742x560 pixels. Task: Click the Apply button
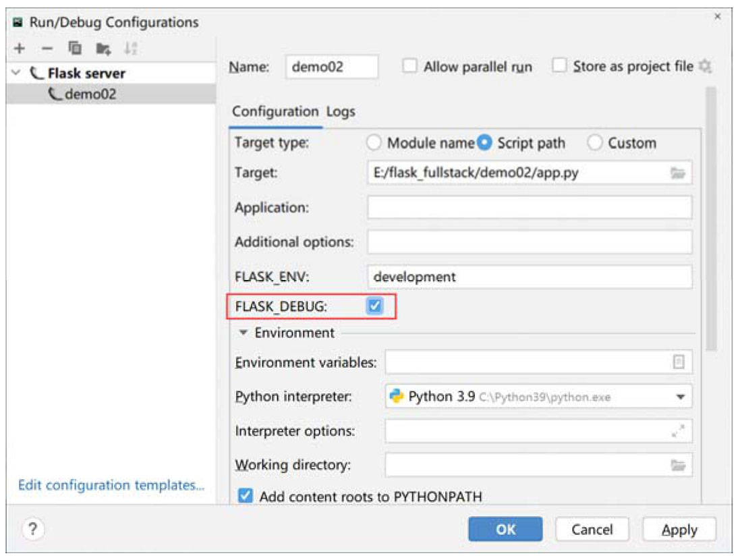pyautogui.click(x=679, y=530)
